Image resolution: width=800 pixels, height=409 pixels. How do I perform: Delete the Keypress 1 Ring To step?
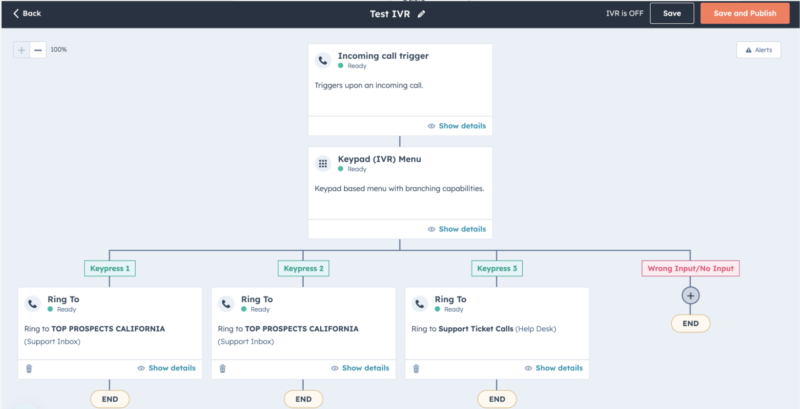click(29, 368)
